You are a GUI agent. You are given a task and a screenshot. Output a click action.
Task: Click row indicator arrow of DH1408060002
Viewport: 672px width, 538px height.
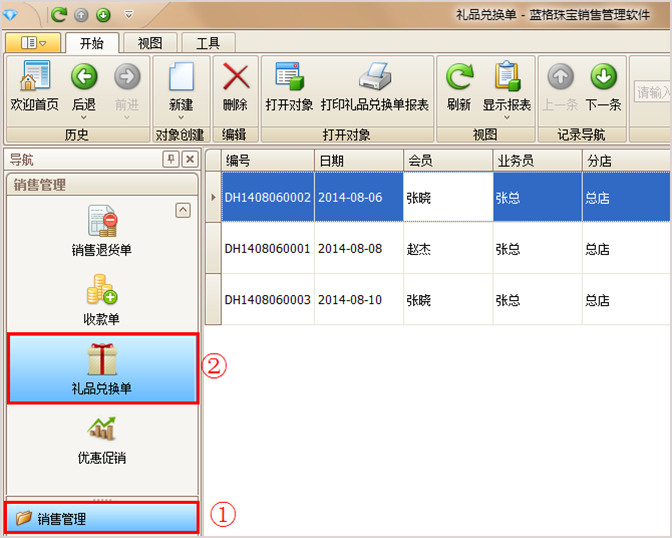click(x=213, y=197)
